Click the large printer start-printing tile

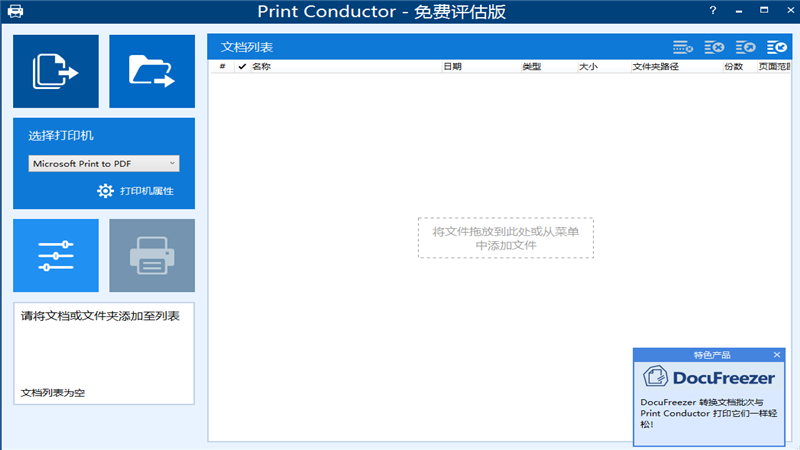pyautogui.click(x=151, y=256)
